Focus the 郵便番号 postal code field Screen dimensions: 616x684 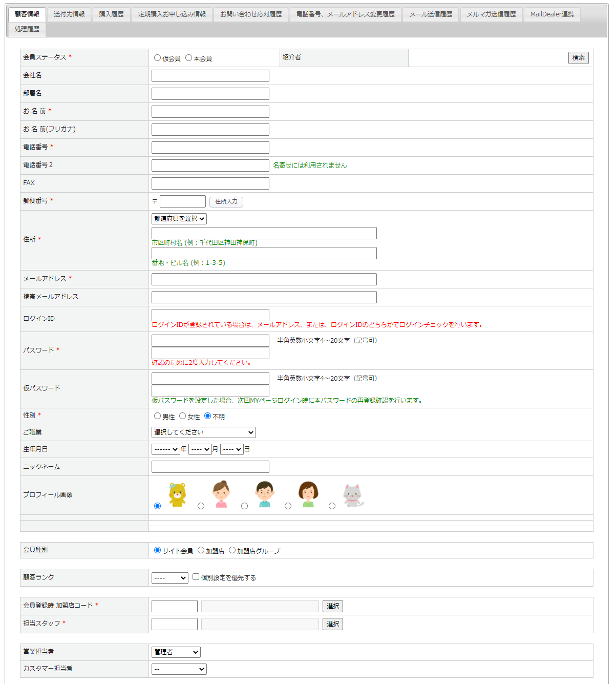(183, 201)
